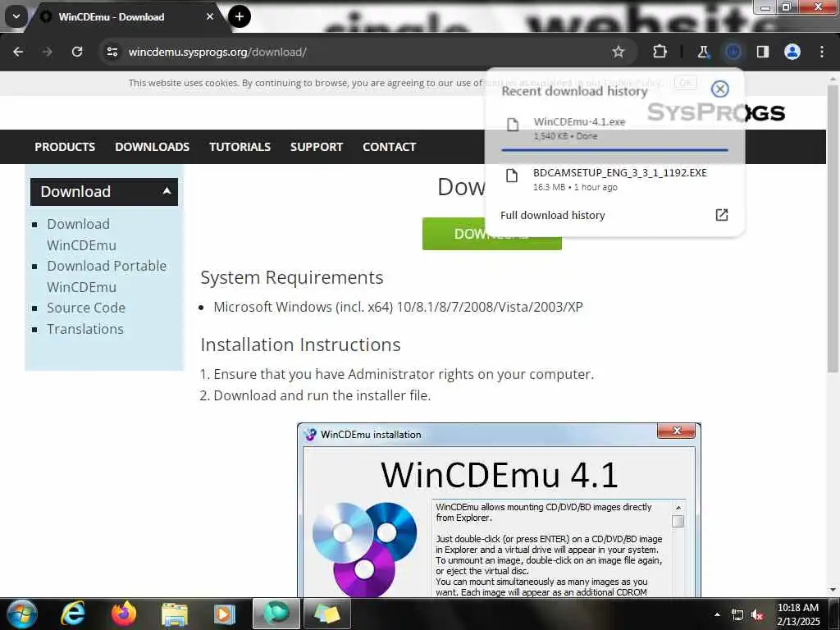Reload the WinCDEmu download page

77,52
